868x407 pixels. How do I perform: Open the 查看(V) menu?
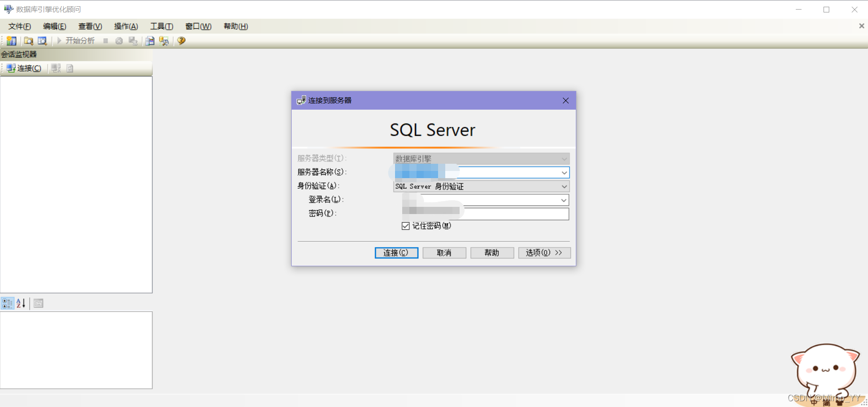[x=90, y=26]
